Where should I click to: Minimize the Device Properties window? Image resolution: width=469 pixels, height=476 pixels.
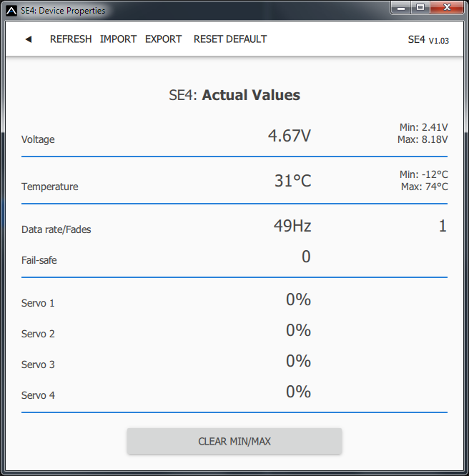(x=402, y=7)
